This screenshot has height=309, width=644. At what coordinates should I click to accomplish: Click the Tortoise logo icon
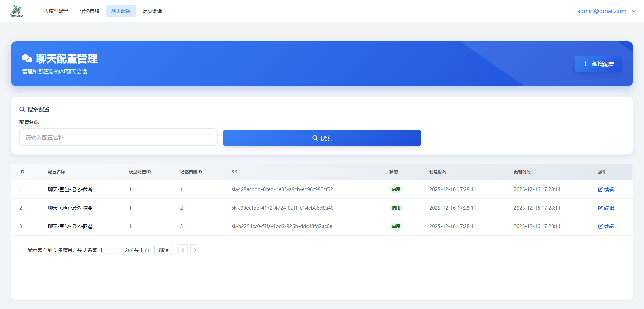click(x=16, y=11)
